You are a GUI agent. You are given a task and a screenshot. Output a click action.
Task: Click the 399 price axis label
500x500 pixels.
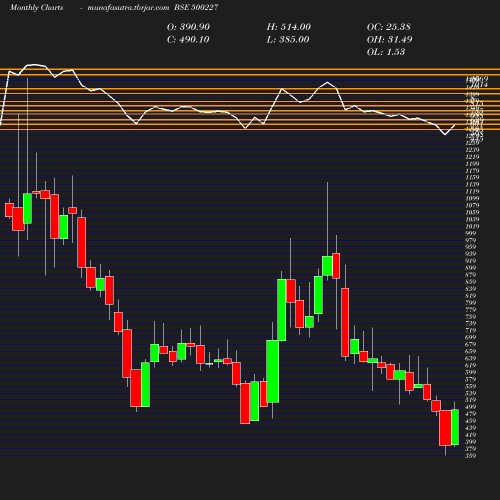pos(471,442)
